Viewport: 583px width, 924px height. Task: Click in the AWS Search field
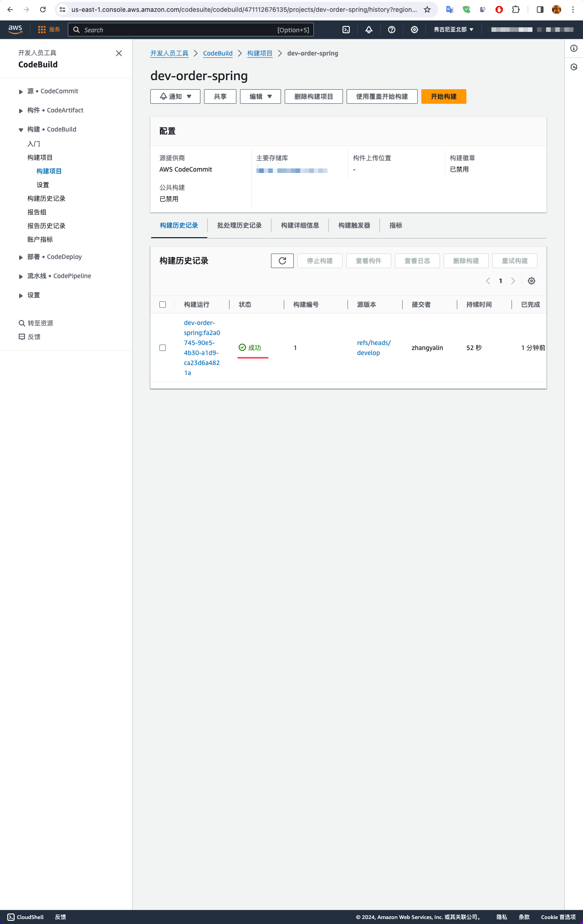click(x=190, y=30)
